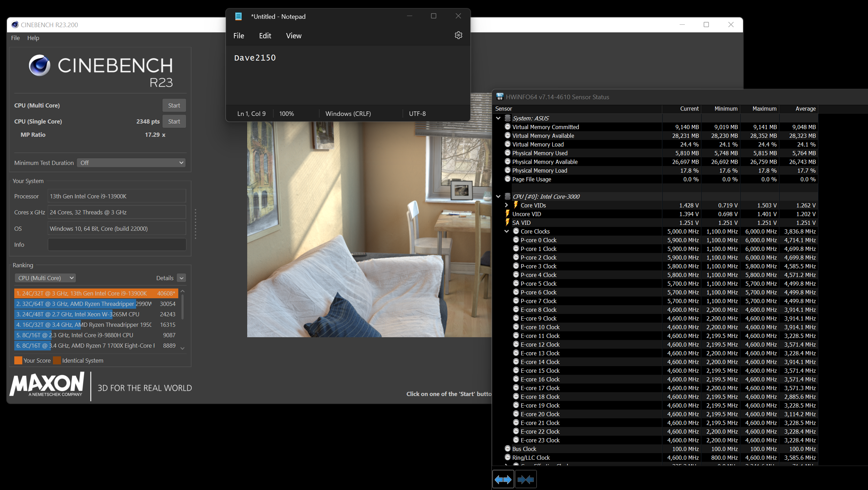Click into Notepad text area with Dave2150

(348, 75)
